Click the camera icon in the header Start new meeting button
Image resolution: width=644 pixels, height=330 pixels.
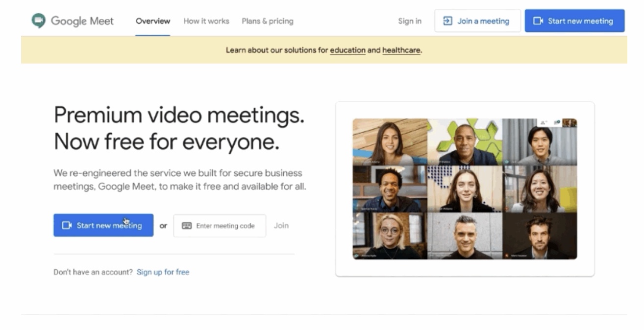click(538, 21)
